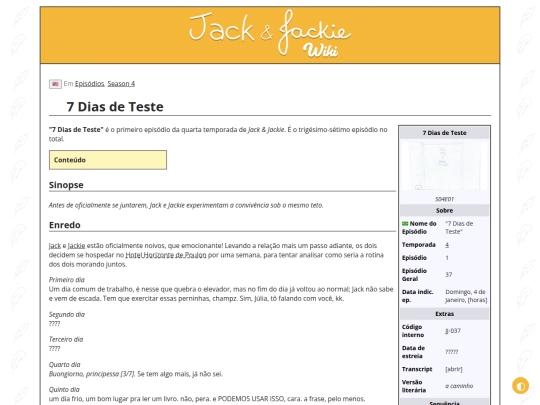Click the Sinopse section heading
The width and height of the screenshot is (540, 405).
[x=66, y=185]
